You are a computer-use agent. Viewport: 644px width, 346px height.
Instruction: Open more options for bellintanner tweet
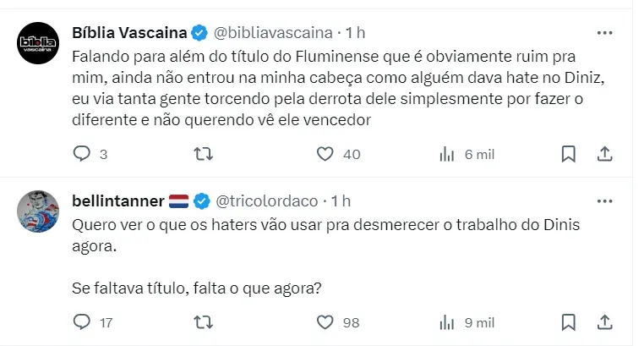(604, 200)
